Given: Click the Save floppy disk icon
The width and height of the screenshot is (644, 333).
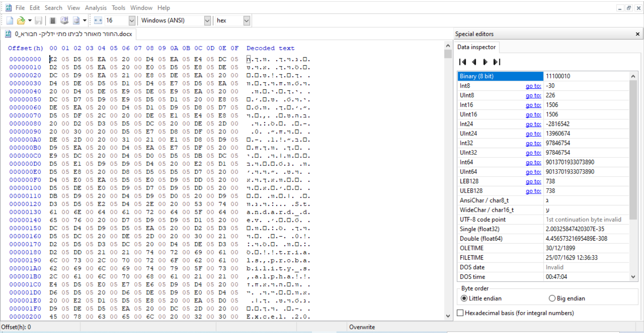Looking at the screenshot, I should [x=39, y=21].
